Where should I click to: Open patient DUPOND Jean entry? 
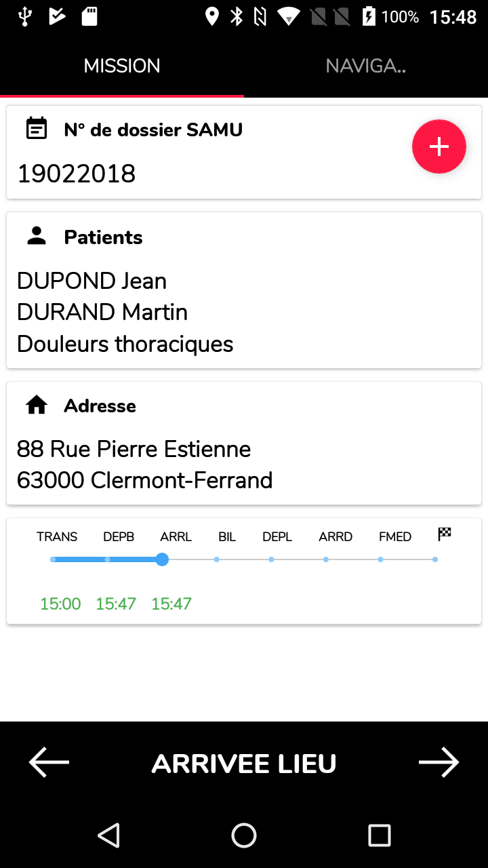92,281
